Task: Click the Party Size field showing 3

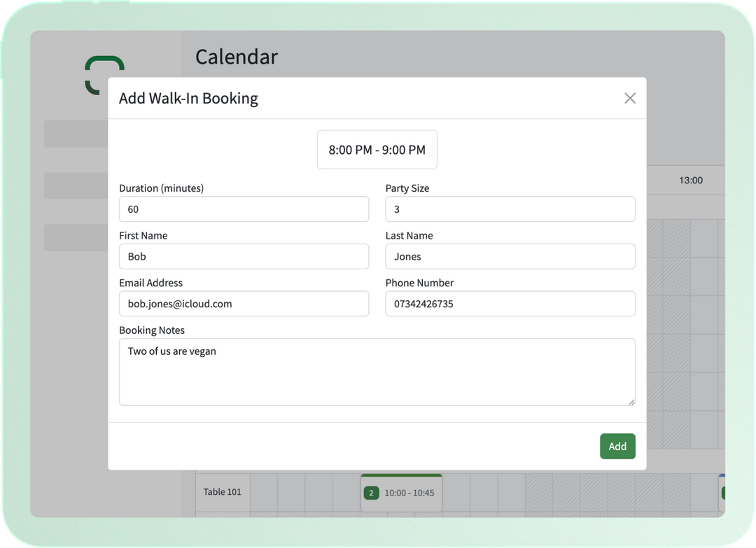Action: [x=510, y=209]
